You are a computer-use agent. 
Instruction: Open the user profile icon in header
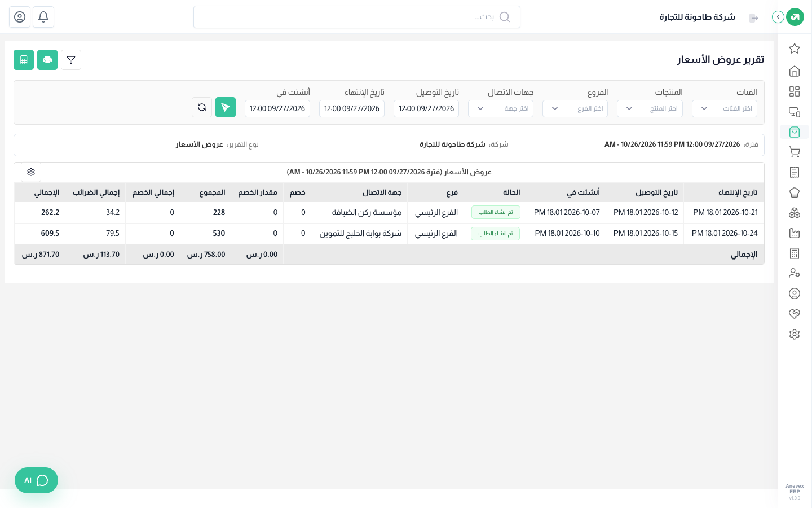click(x=20, y=17)
